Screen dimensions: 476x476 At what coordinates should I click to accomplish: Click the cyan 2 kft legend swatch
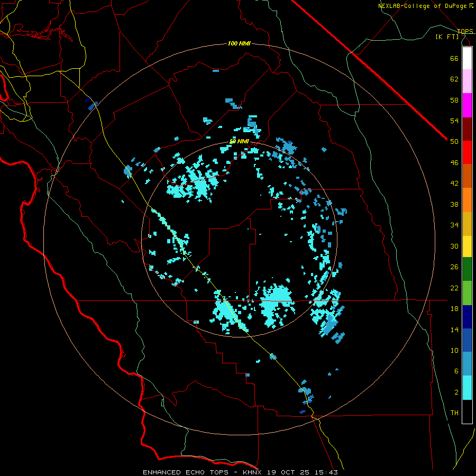pos(467,388)
